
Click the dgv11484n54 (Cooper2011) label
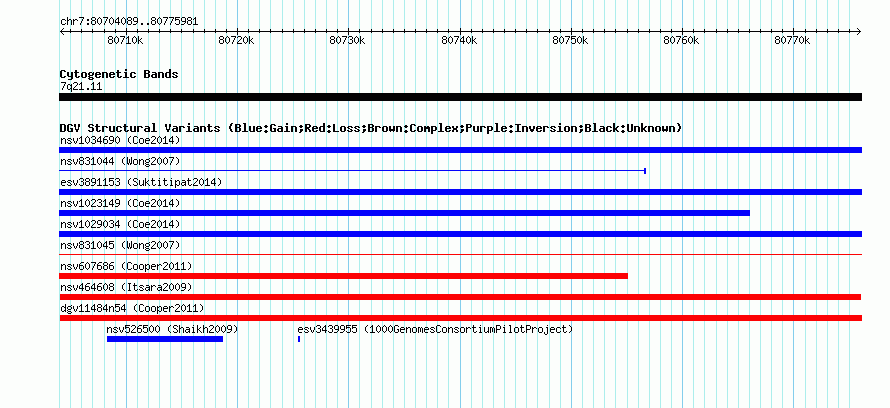pos(132,308)
